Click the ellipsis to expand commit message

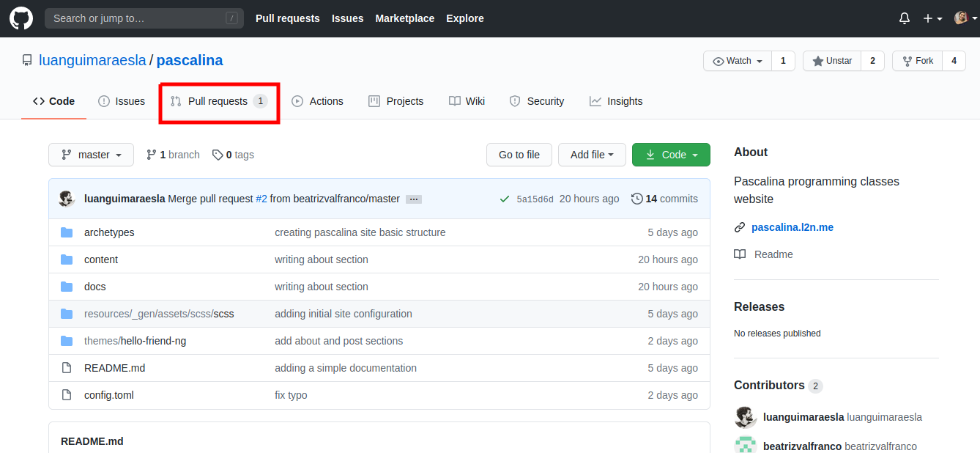[x=413, y=199]
